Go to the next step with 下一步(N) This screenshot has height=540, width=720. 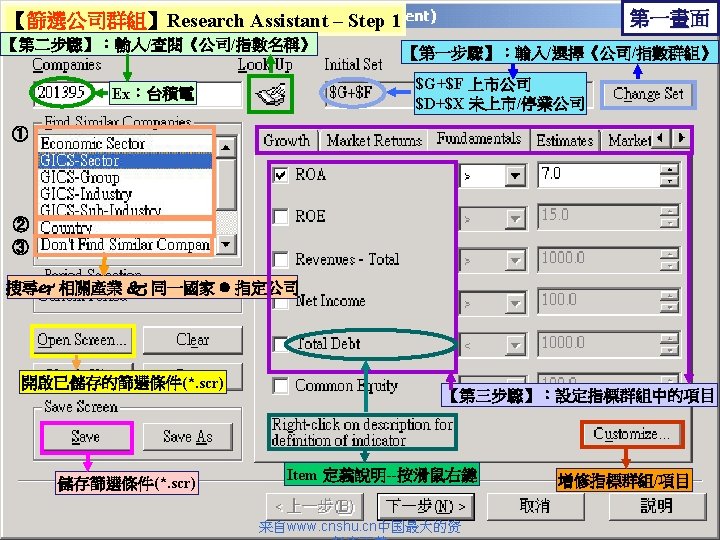(x=426, y=506)
